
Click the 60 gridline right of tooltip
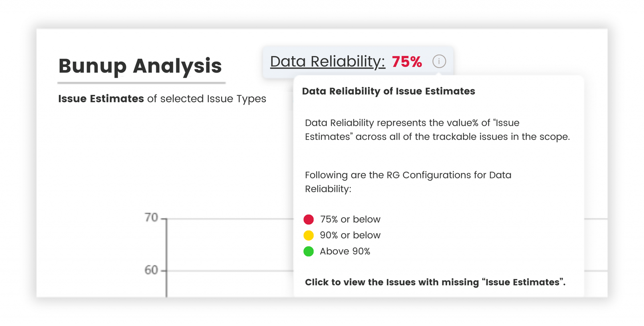click(x=596, y=271)
